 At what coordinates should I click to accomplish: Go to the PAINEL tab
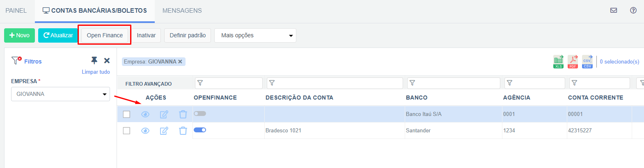(16, 11)
